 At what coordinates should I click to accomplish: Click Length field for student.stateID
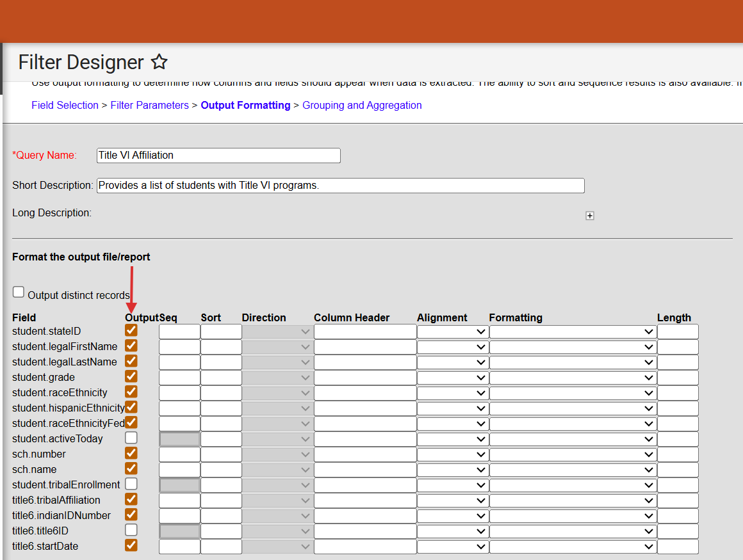[x=678, y=332]
